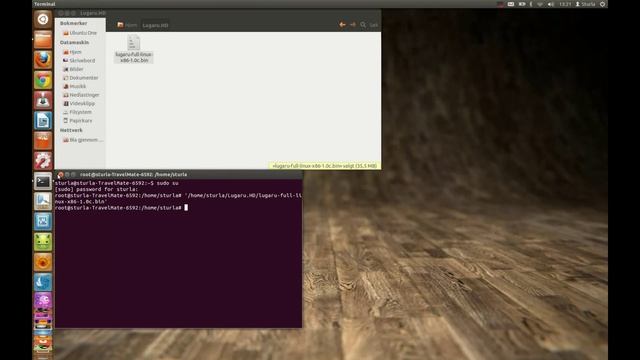The image size is (640, 360).
Task: Click the Terminal icon in the launcher
Action: (43, 181)
